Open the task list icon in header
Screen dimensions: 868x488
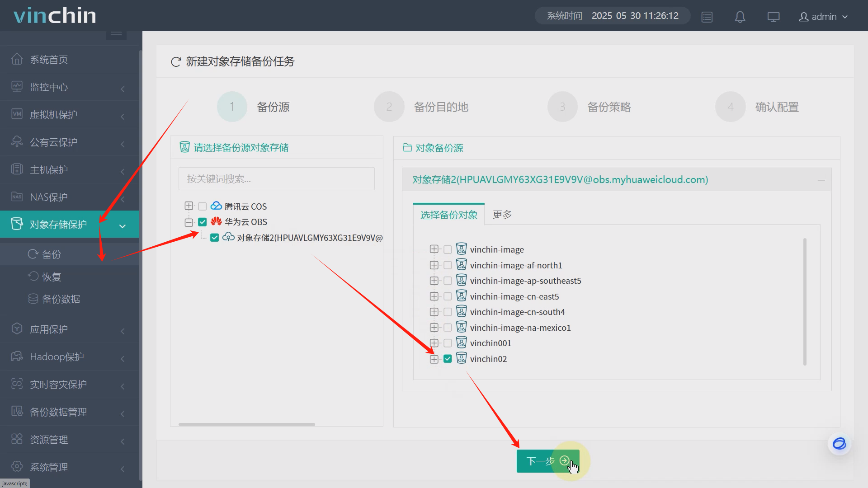[x=707, y=17]
